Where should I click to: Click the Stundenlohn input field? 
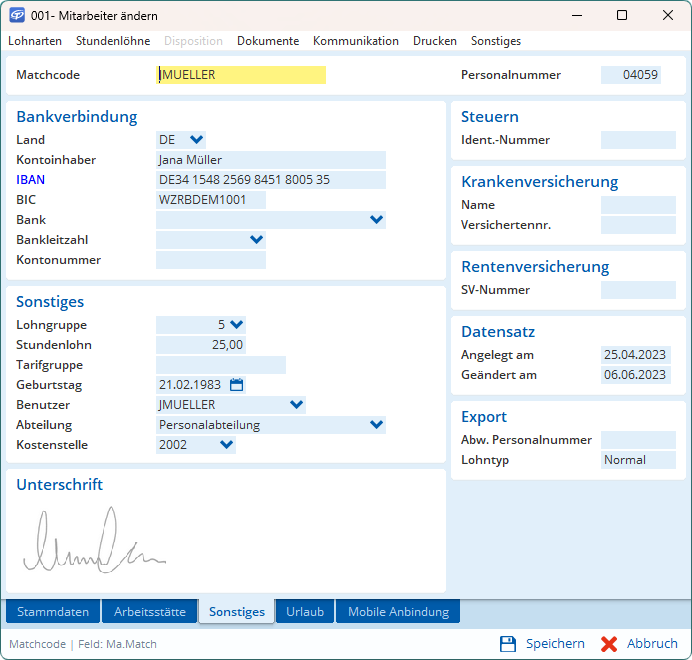201,345
